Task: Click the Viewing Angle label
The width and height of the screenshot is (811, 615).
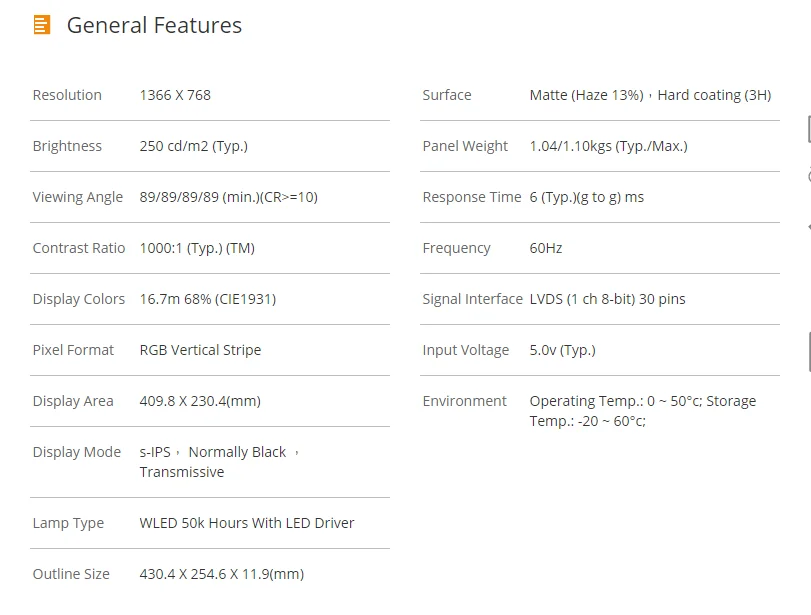Action: [78, 197]
